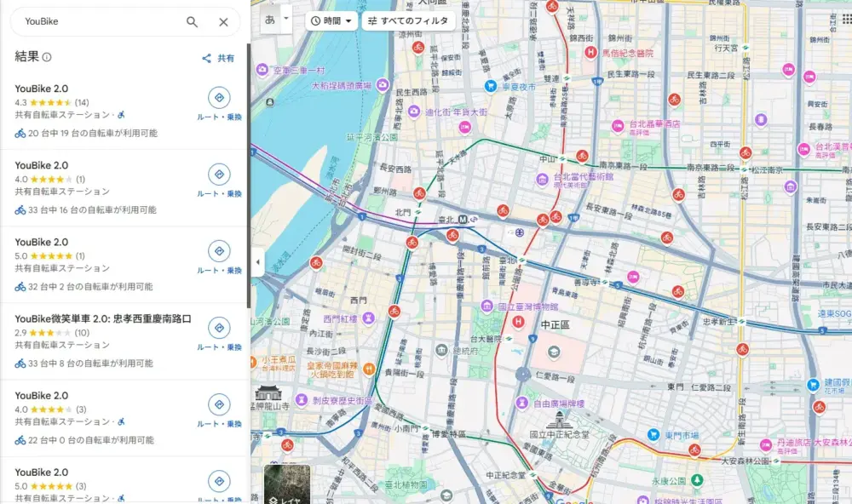Screen dimensions: 852x504
Task: Click the search magnifier icon
Action: 192,22
